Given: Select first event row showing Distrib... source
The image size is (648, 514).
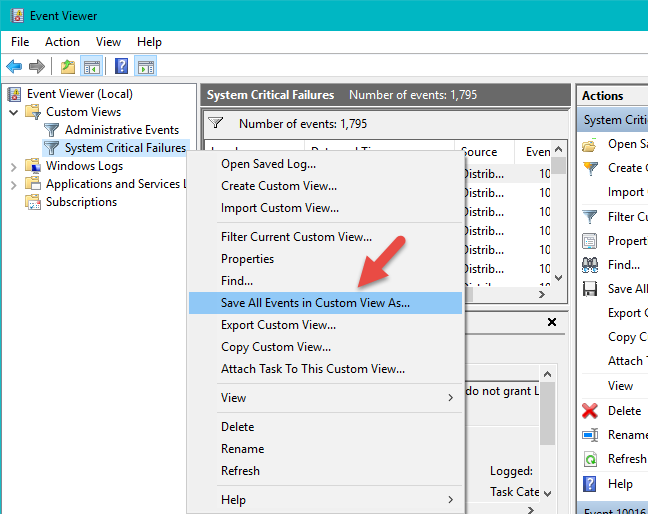Looking at the screenshot, I should [x=508, y=174].
